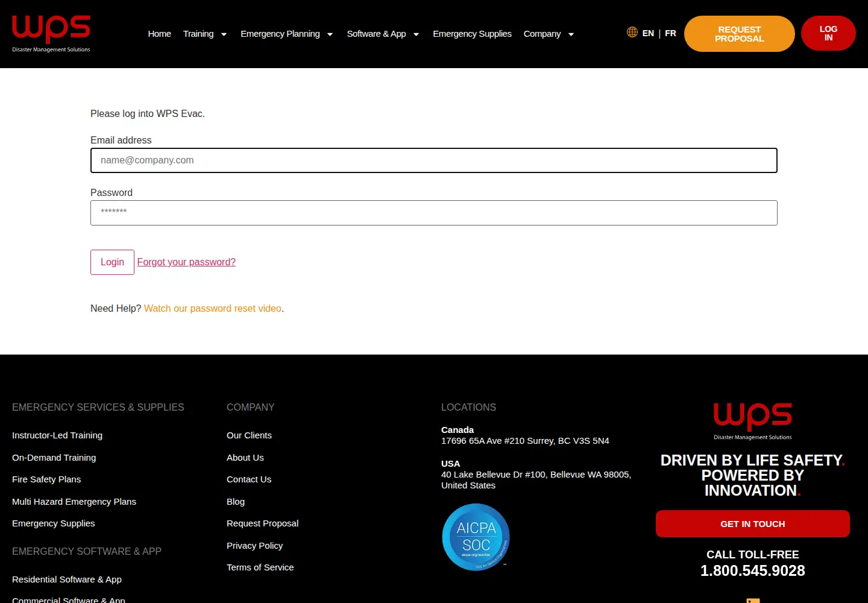The image size is (868, 603).
Task: Open Request Proposal footer link
Action: tap(263, 523)
